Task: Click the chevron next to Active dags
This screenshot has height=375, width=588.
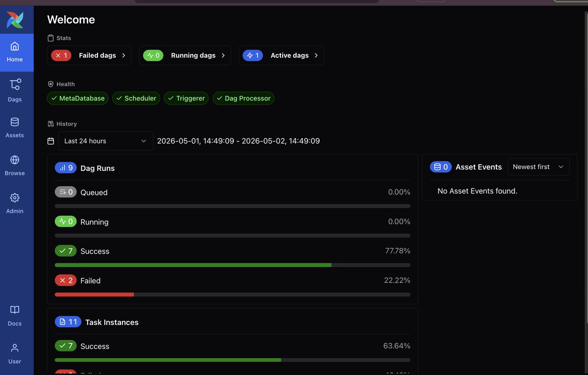Action: point(316,55)
